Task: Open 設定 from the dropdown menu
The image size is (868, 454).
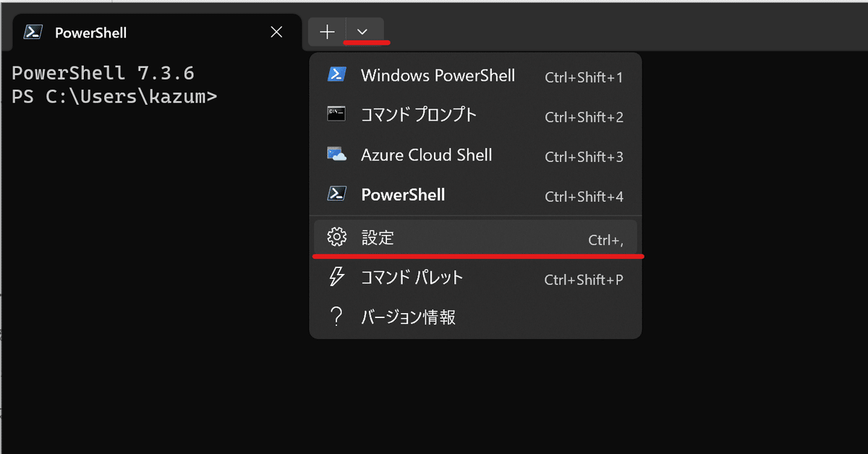Action: click(475, 238)
